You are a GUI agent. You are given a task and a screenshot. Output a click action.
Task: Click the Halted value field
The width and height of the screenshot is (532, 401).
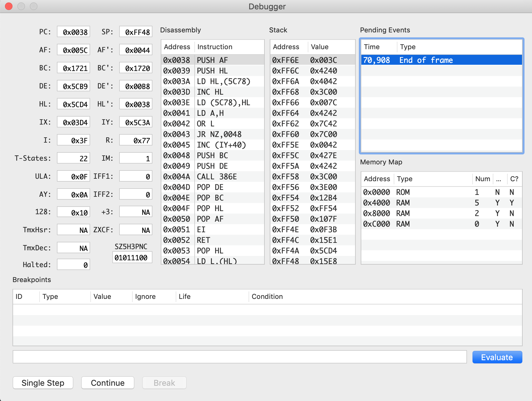tap(74, 265)
